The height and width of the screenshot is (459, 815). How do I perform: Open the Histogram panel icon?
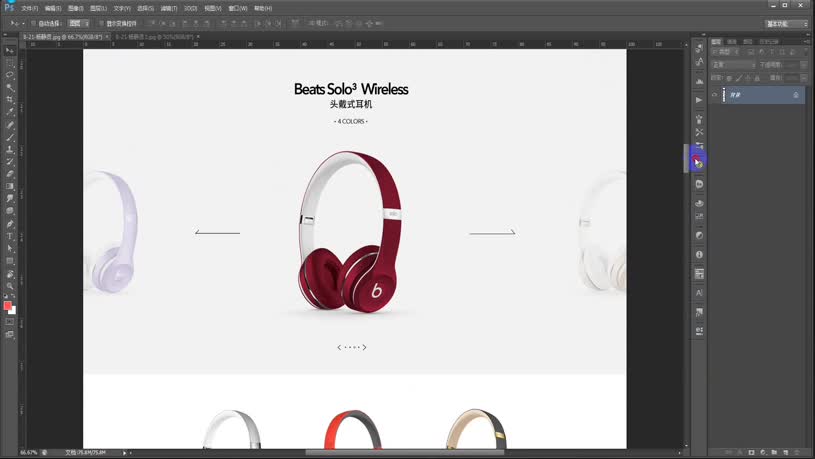pos(699,81)
